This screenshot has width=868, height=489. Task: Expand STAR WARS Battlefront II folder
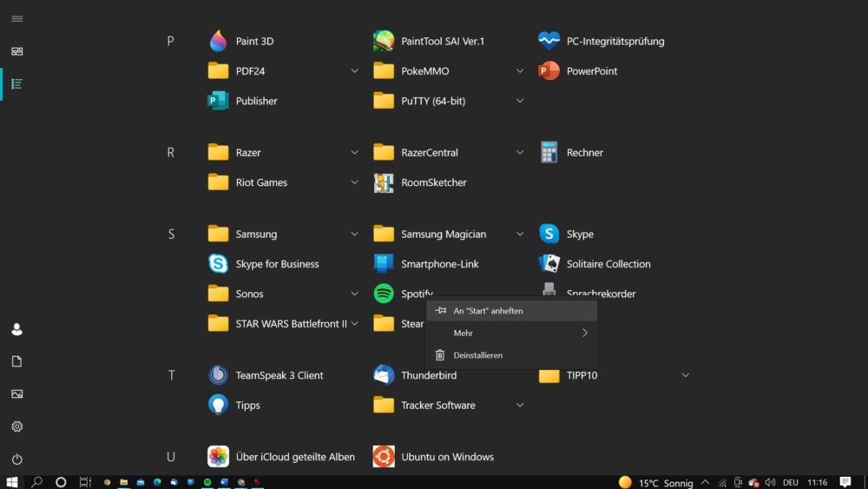(354, 323)
